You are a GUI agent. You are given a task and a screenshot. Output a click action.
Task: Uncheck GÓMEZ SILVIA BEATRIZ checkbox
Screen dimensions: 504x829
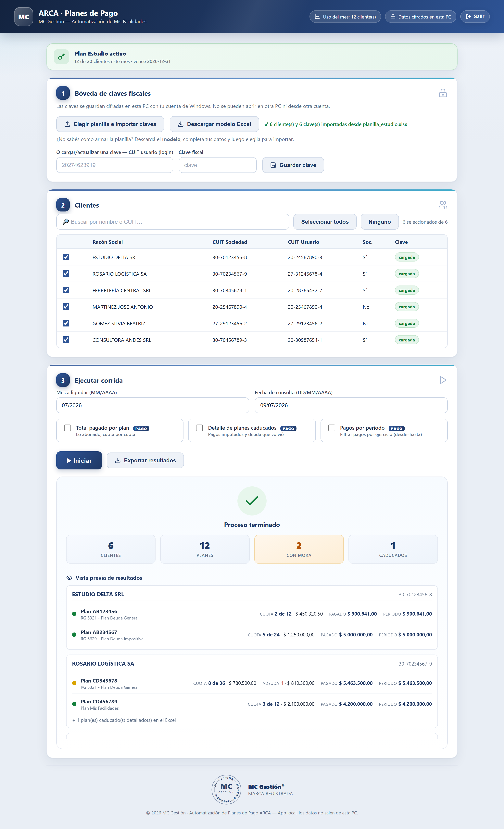(66, 323)
